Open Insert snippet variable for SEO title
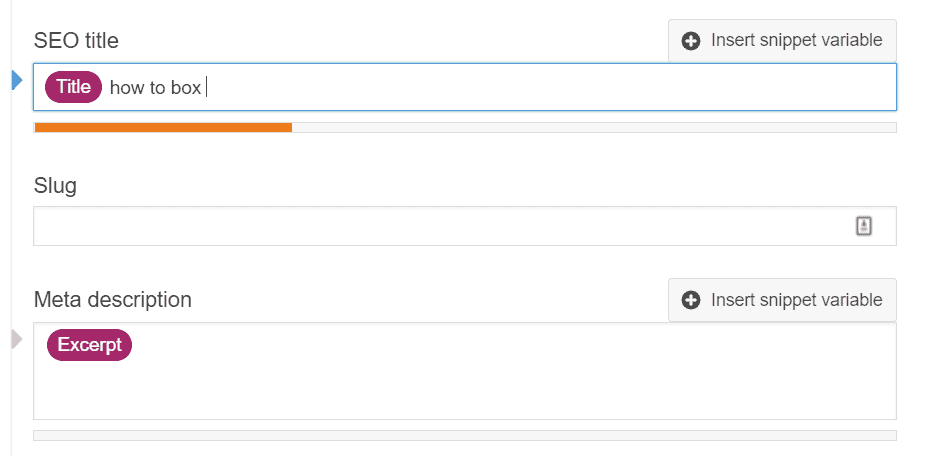This screenshot has width=932, height=456. [782, 41]
